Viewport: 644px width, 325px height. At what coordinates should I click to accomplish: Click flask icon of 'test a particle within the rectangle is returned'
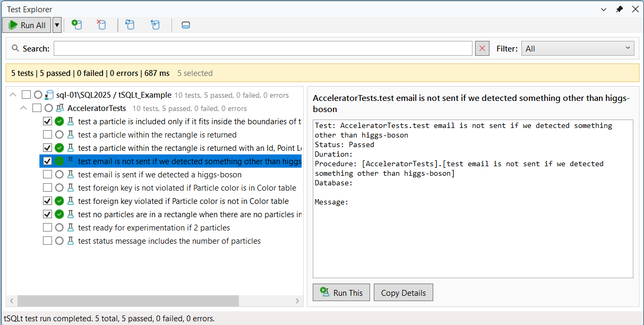point(70,135)
